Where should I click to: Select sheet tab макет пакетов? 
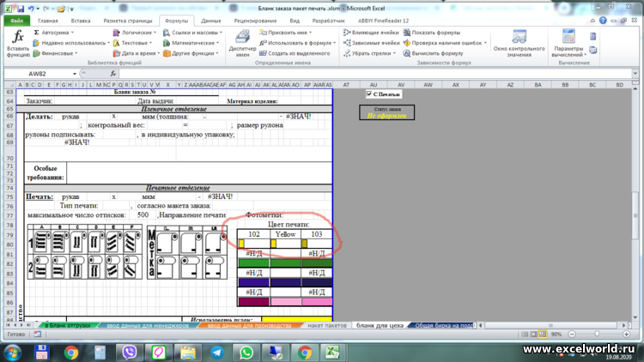click(327, 325)
